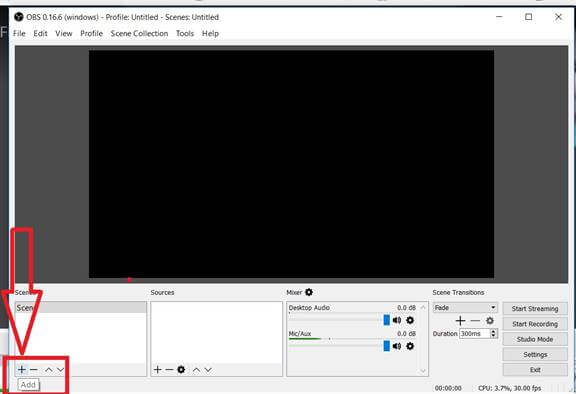Minimize the OBS window
This screenshot has width=576, height=394.
(x=499, y=17)
